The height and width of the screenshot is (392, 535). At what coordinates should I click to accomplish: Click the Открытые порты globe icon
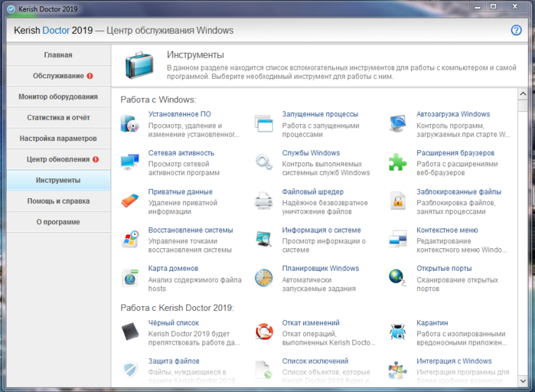click(398, 277)
